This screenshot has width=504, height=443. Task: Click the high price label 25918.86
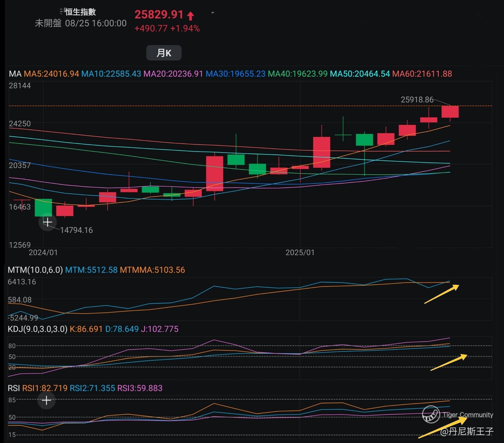click(417, 100)
